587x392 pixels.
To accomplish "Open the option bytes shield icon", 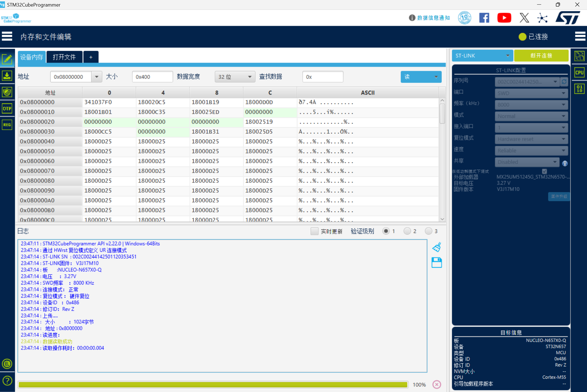I will (7, 92).
